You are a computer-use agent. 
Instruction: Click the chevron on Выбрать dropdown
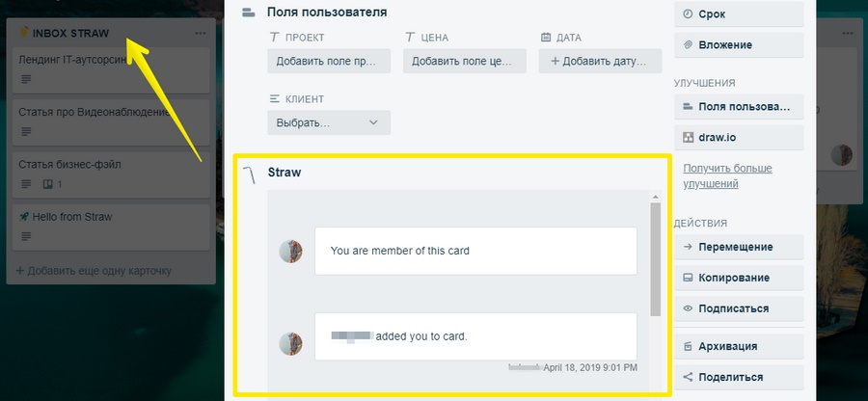point(373,122)
